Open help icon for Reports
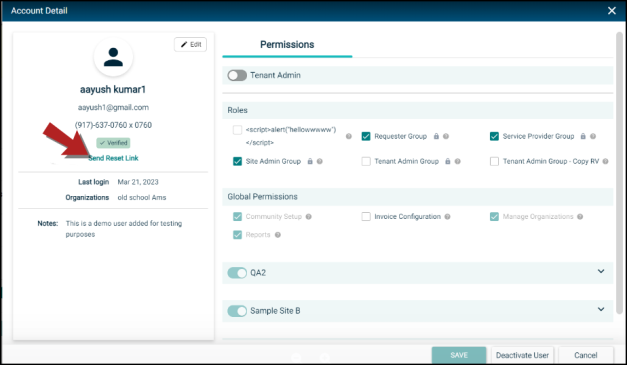The height and width of the screenshot is (365, 627). [x=278, y=235]
